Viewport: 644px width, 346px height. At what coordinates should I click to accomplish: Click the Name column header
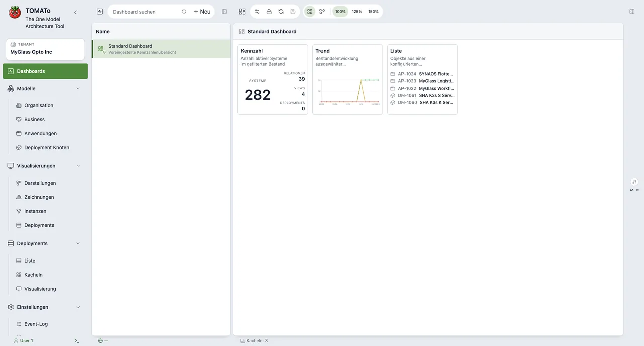pyautogui.click(x=103, y=31)
